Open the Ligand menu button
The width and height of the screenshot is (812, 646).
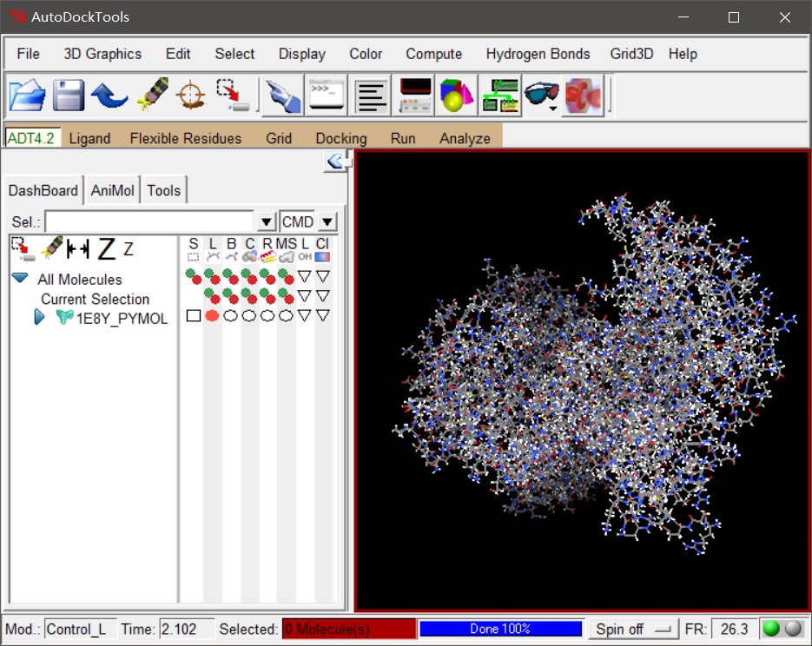click(89, 138)
